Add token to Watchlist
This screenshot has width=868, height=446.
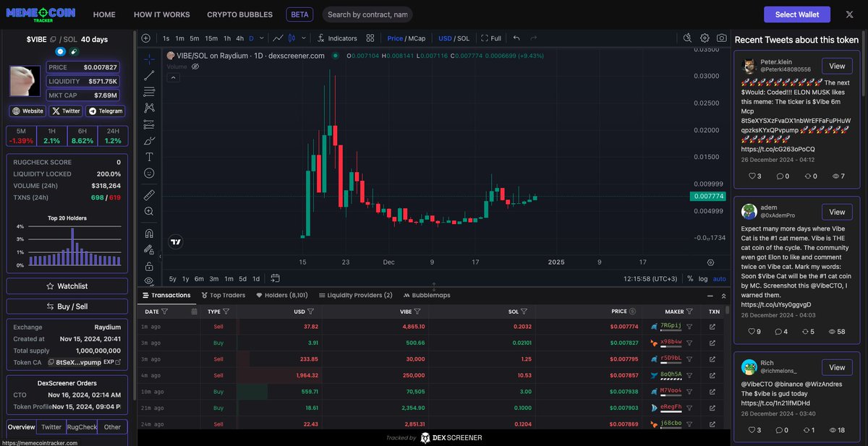[67, 286]
